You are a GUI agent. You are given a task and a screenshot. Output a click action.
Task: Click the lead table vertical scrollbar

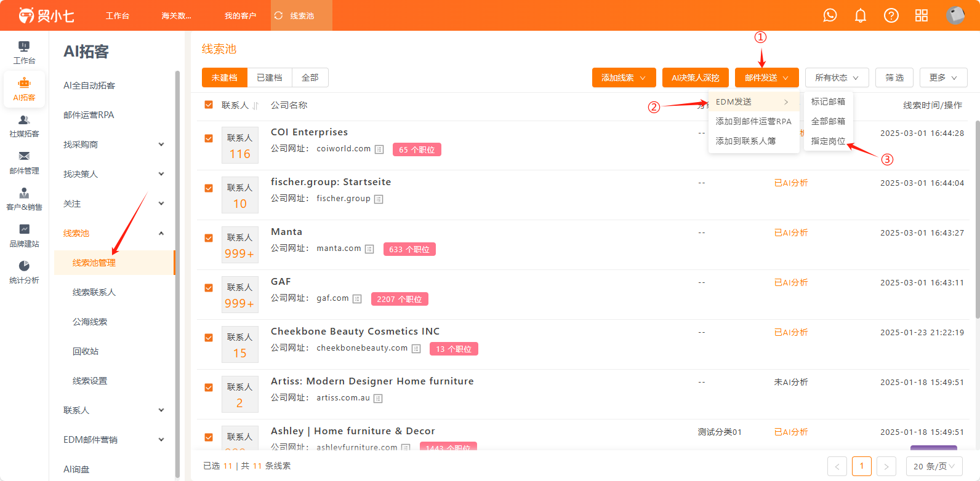pyautogui.click(x=977, y=220)
